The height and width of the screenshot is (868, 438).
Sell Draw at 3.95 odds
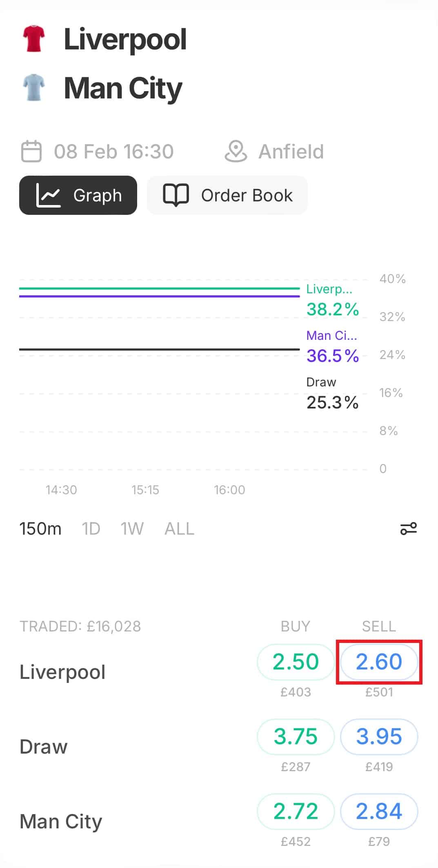coord(379,736)
